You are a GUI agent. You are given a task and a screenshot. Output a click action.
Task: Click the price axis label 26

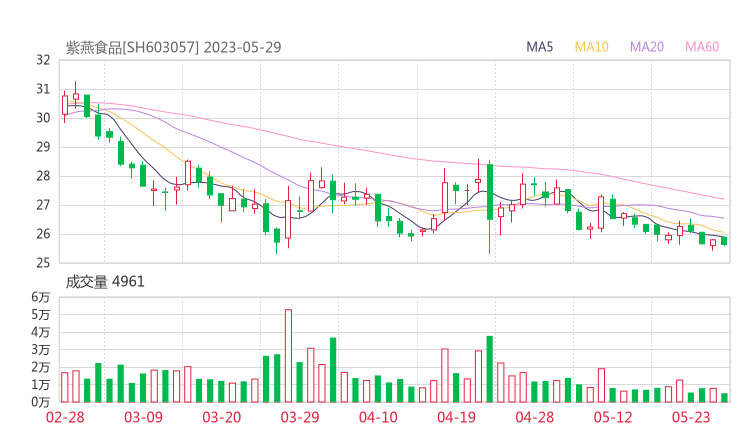[43, 234]
